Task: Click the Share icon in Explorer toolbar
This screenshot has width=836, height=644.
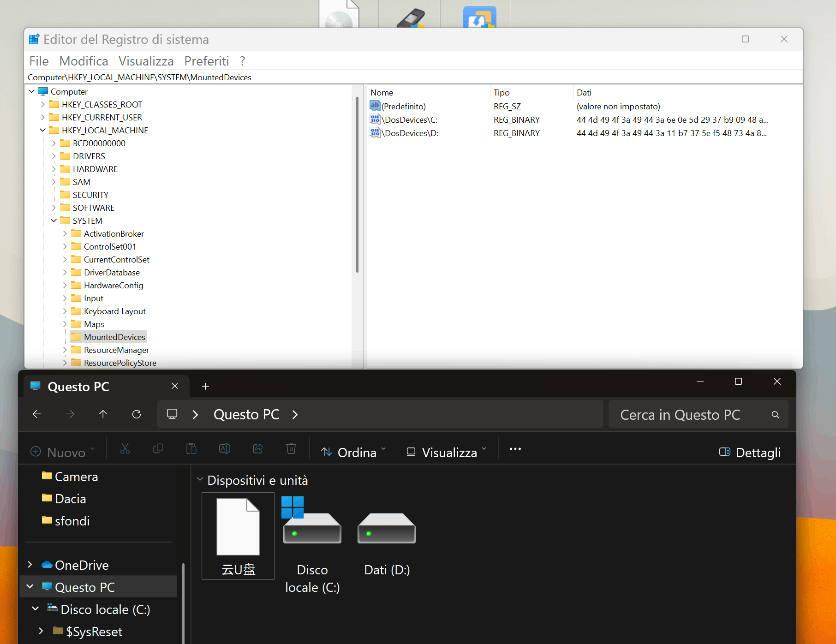Action: 258,449
